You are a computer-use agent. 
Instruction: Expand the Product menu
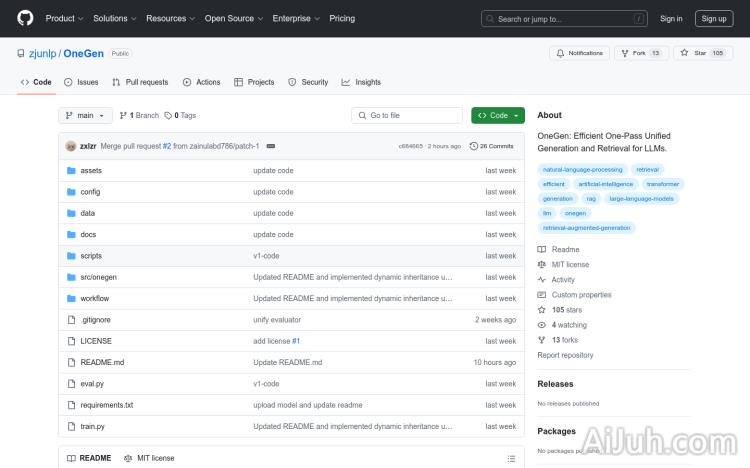point(63,18)
